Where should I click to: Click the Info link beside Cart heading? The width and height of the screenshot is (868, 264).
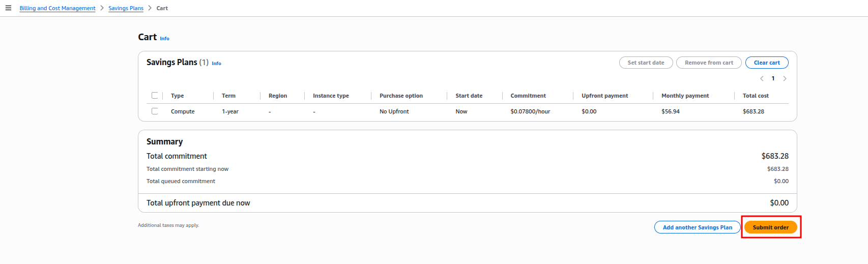[x=164, y=39]
